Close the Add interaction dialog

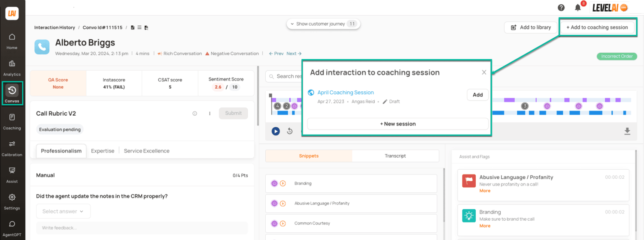pyautogui.click(x=484, y=72)
